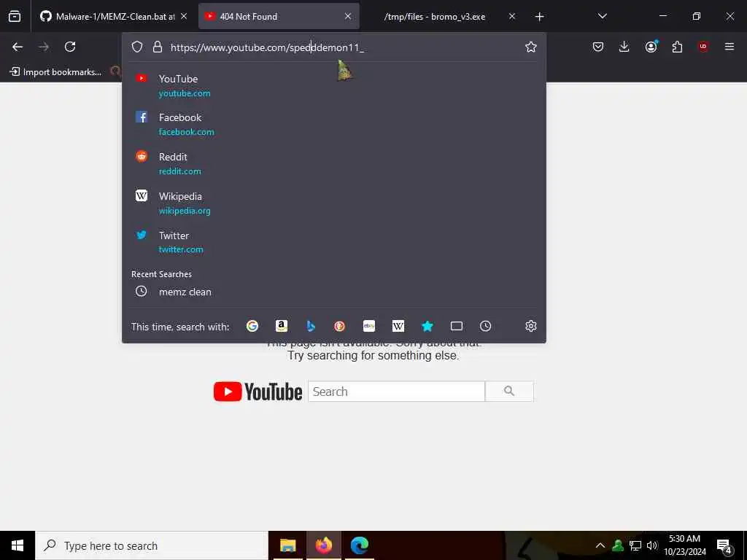Close the Malware-1/MEMZ-Clean.bat tab
This screenshot has height=560, width=747.
tap(184, 17)
